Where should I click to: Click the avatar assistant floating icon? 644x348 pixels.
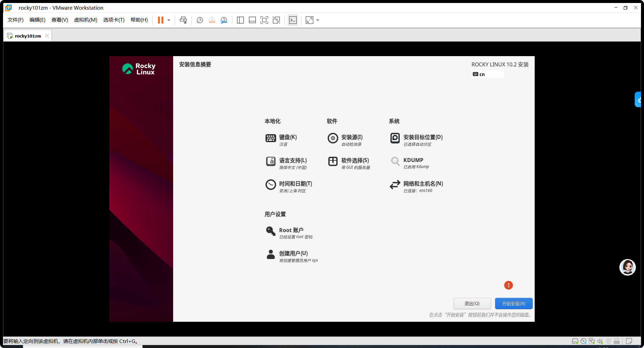627,267
